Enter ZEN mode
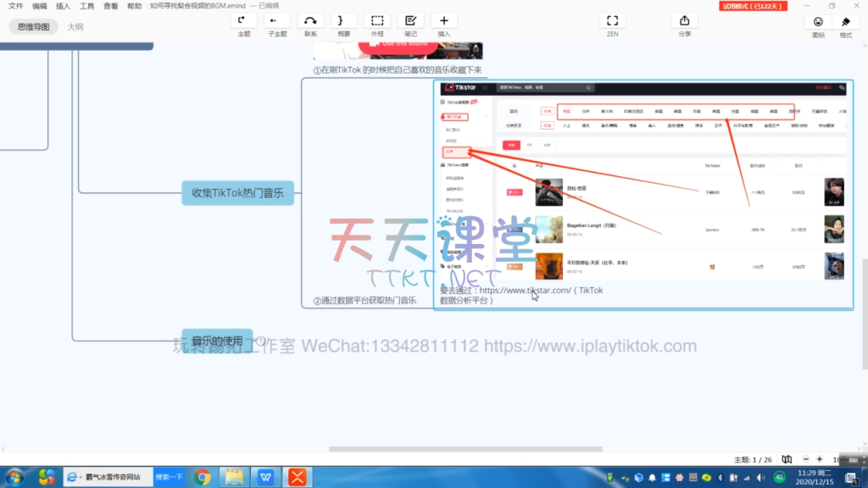868x488 pixels. click(x=612, y=21)
